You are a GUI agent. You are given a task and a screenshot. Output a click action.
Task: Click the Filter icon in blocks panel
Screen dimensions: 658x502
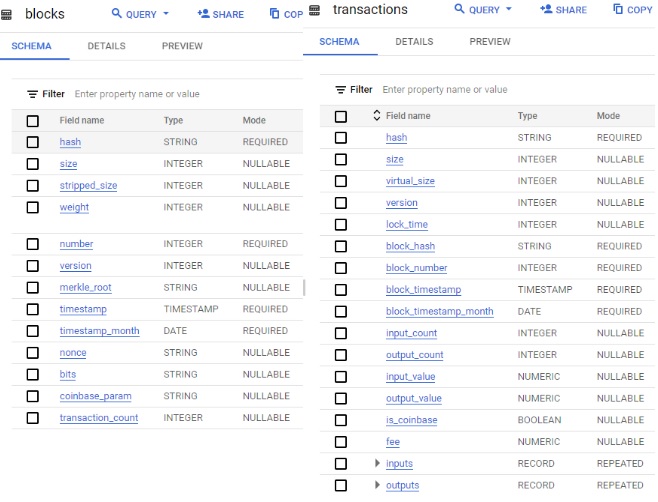(32, 94)
